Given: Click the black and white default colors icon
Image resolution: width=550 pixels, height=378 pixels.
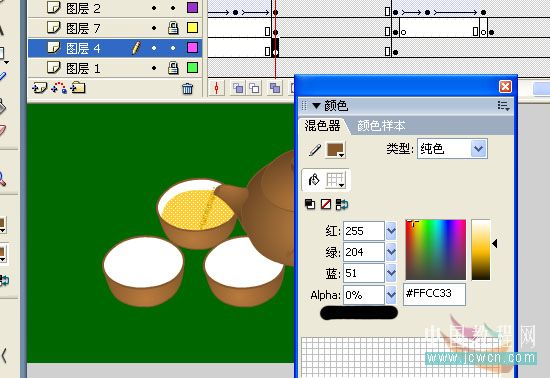Looking at the screenshot, I should pos(310,204).
